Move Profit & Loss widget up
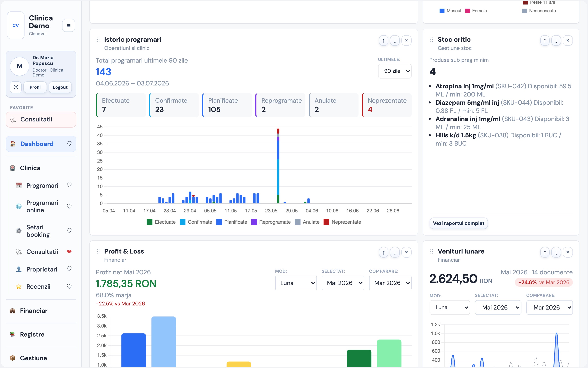Viewport: 588px width, 368px height. (384, 252)
